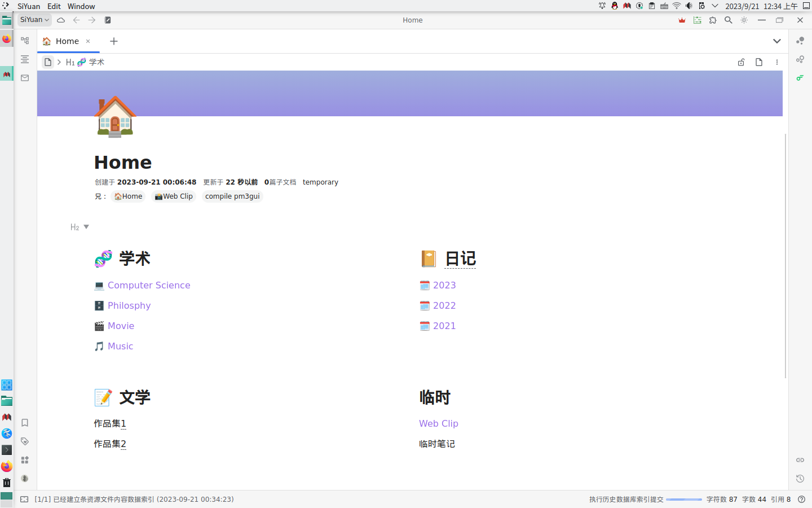This screenshot has height=508, width=812.
Task: Click the Web Clip sibling document chip
Action: (174, 196)
